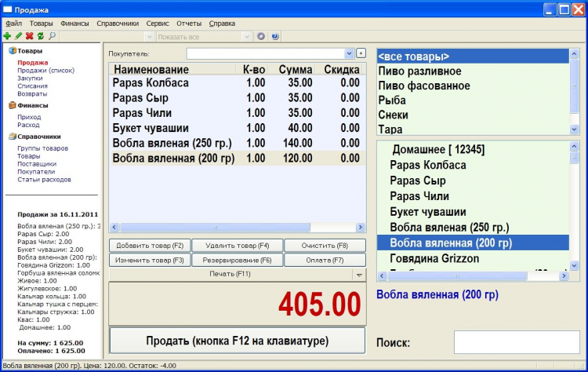Open the empty toolbar dropdown left of Показать все
The image size is (588, 372).
click(x=150, y=37)
